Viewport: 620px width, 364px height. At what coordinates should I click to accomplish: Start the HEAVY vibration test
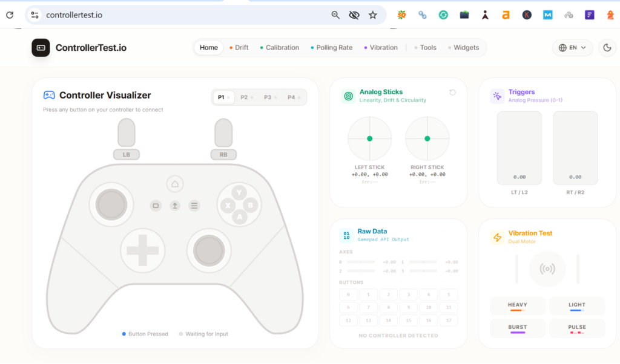[x=518, y=306]
